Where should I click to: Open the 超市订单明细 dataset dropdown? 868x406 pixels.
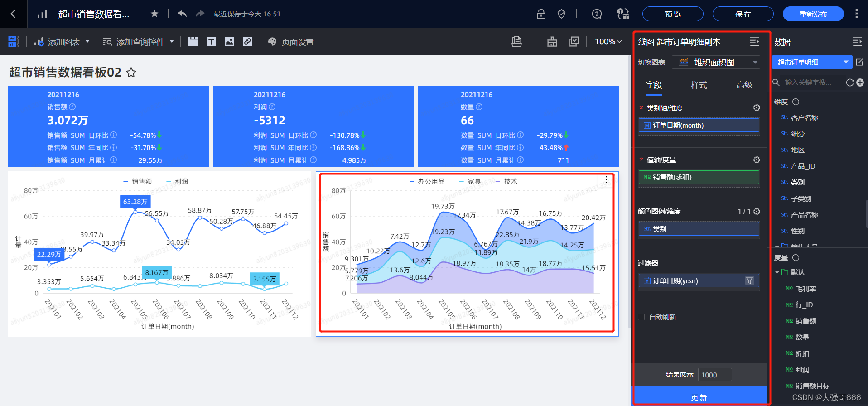coord(812,62)
